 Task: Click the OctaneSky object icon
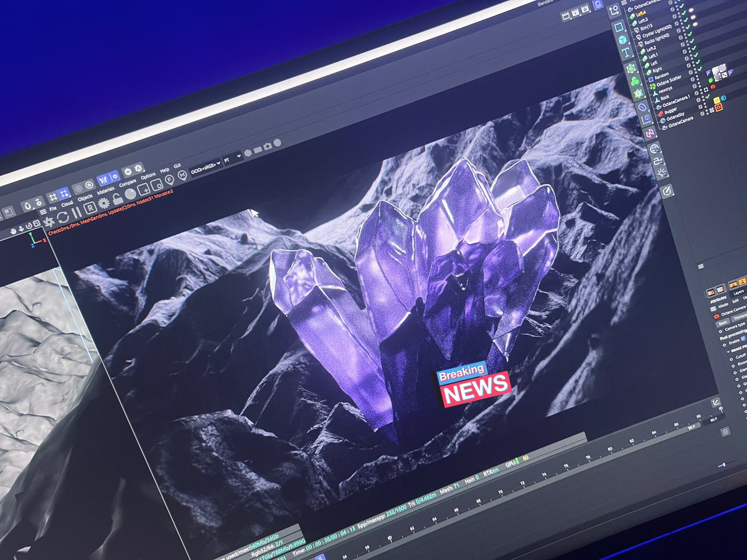coord(662,120)
